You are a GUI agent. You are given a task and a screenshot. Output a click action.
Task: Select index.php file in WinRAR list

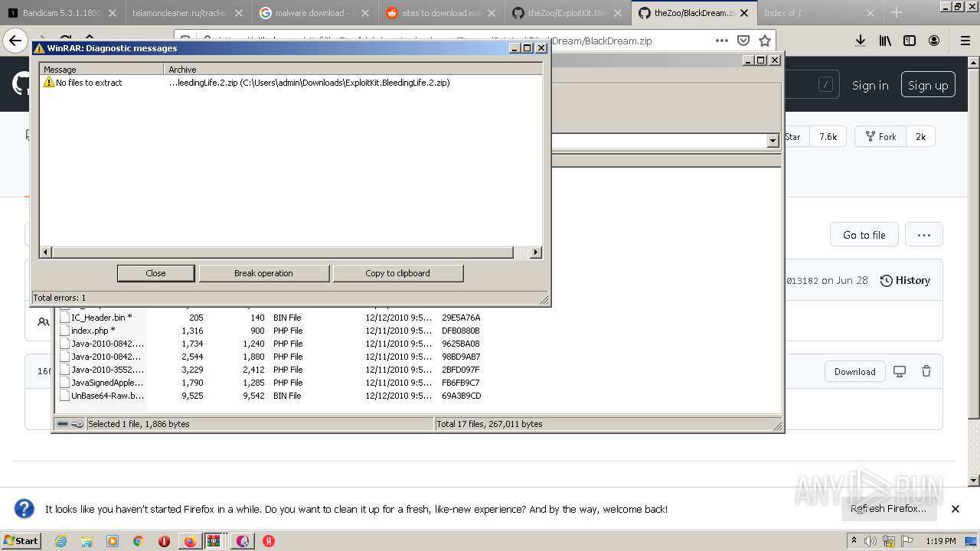[x=93, y=331]
